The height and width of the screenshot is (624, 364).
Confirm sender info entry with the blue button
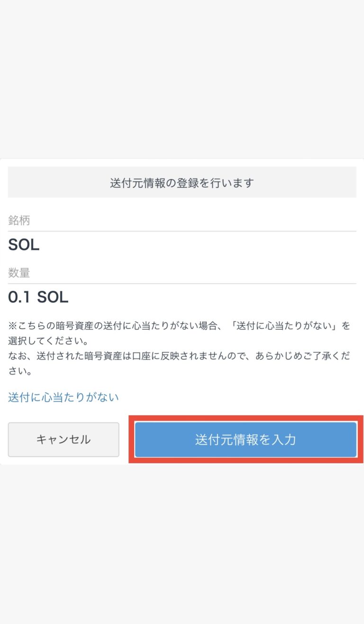click(x=245, y=439)
